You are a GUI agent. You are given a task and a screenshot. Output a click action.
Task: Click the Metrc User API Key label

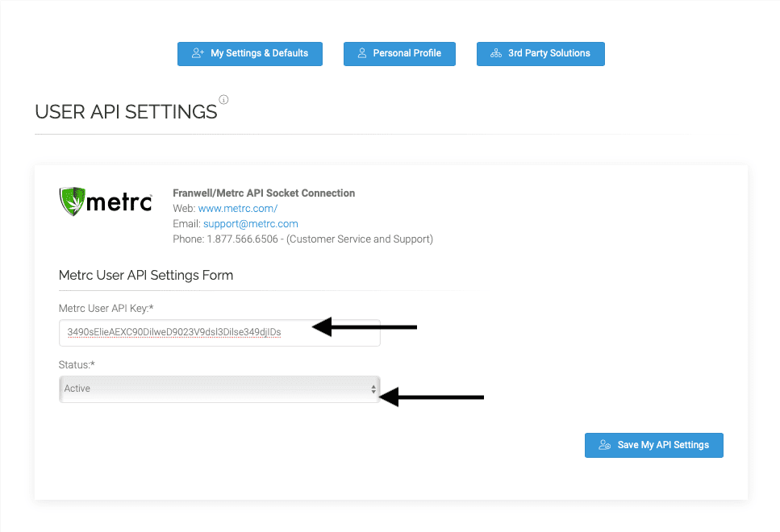[x=106, y=308]
